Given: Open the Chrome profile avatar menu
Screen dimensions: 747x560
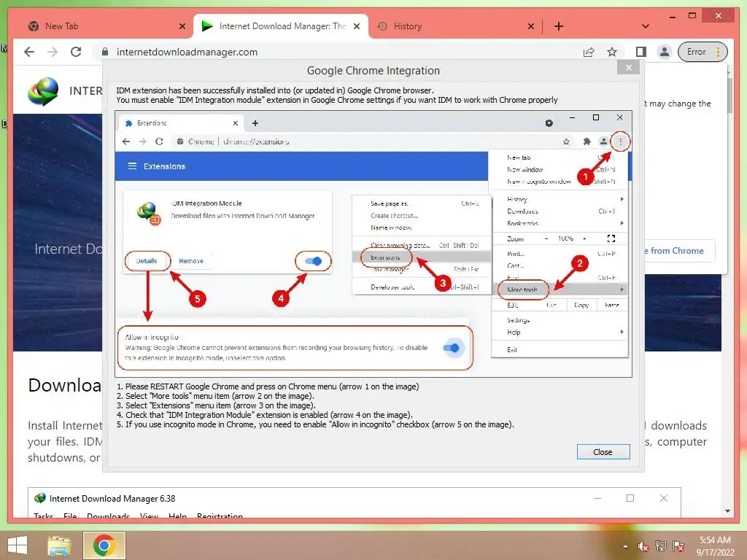Looking at the screenshot, I should click(664, 52).
